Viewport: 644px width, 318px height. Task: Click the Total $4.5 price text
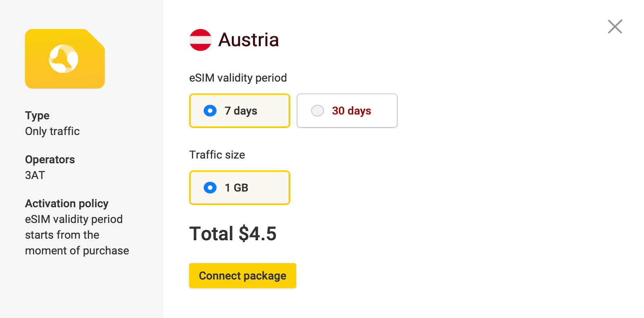tap(233, 234)
